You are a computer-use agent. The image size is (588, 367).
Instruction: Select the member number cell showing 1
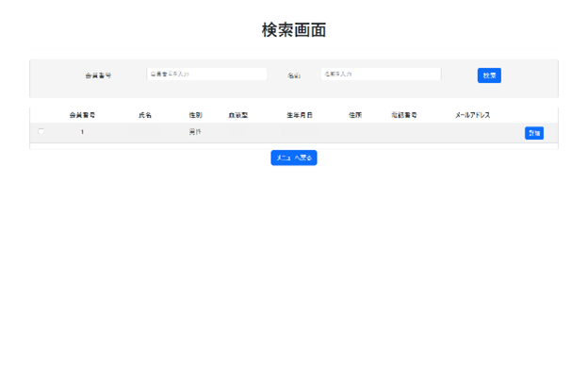point(82,132)
